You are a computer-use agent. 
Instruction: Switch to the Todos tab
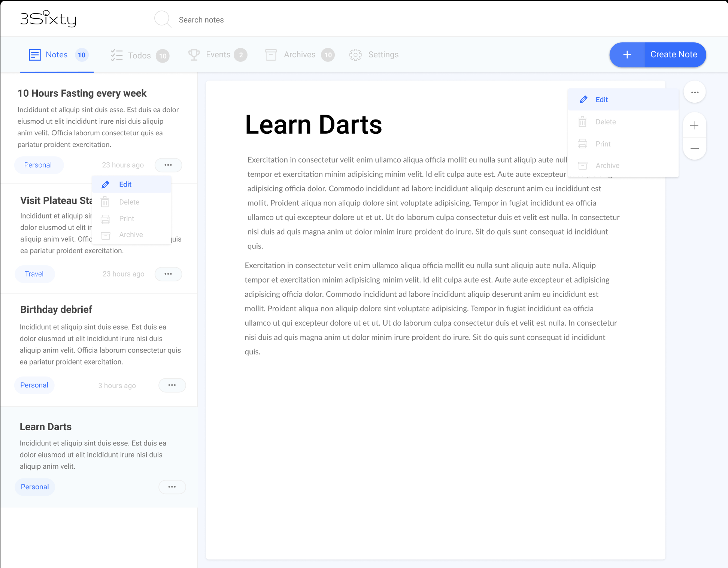(140, 55)
